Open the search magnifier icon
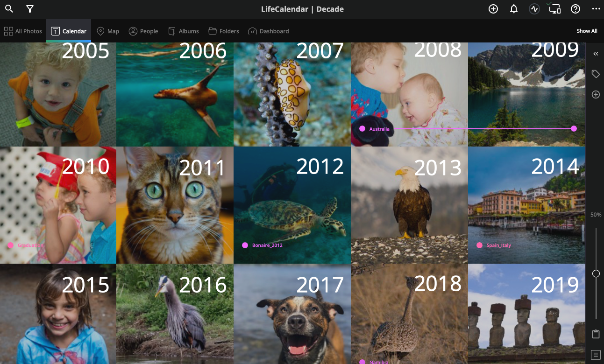The image size is (604, 364). [x=9, y=9]
